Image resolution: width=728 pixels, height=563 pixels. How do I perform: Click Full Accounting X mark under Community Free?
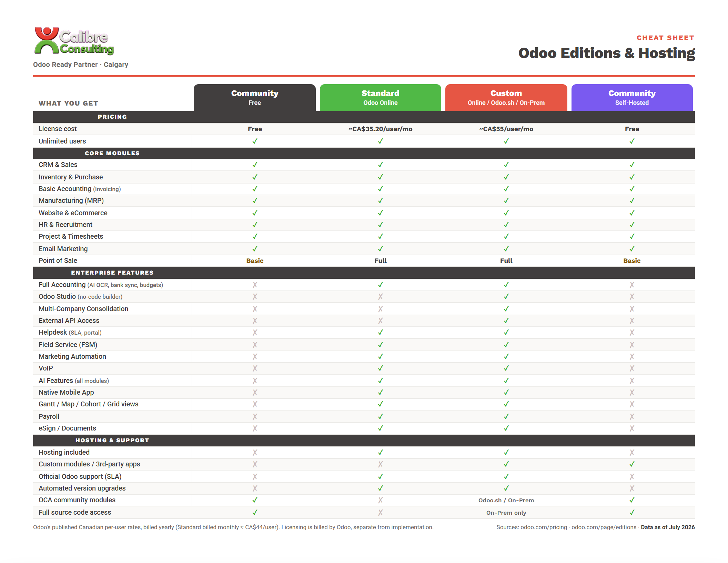pos(255,285)
